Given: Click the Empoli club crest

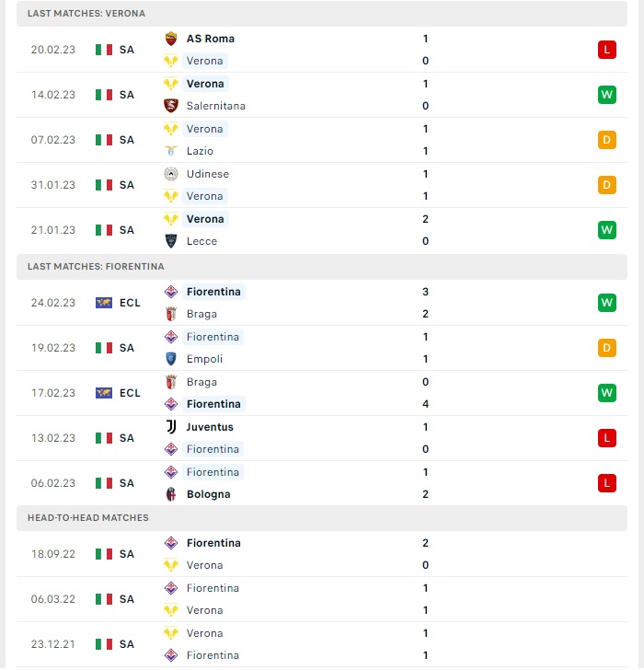Looking at the screenshot, I should click(x=171, y=359).
